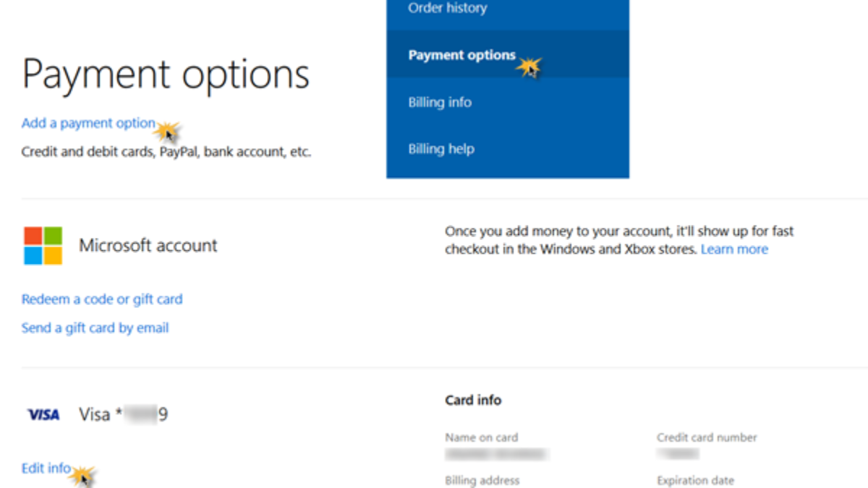Follow the Learn more link
Viewport: 868px width, 488px height.
(734, 249)
